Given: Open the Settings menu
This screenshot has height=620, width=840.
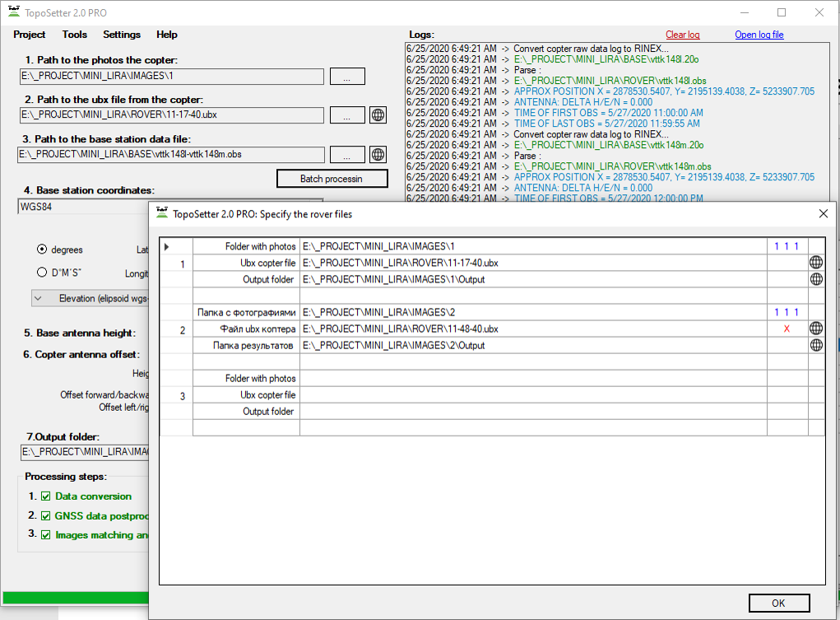Looking at the screenshot, I should click(x=122, y=35).
